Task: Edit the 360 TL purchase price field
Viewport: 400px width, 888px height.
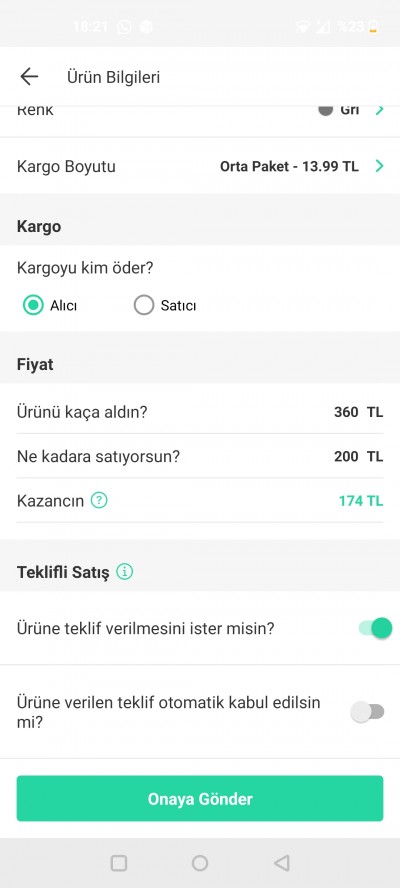Action: click(359, 412)
